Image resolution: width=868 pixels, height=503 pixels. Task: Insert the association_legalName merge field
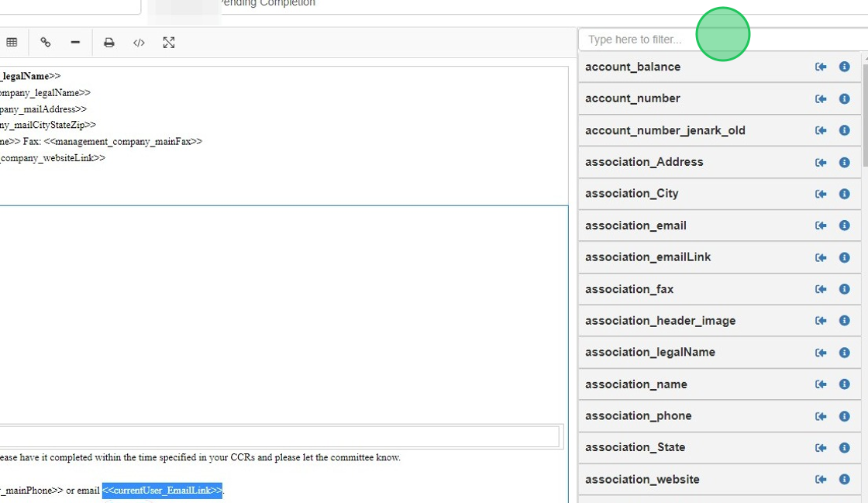[x=821, y=353]
